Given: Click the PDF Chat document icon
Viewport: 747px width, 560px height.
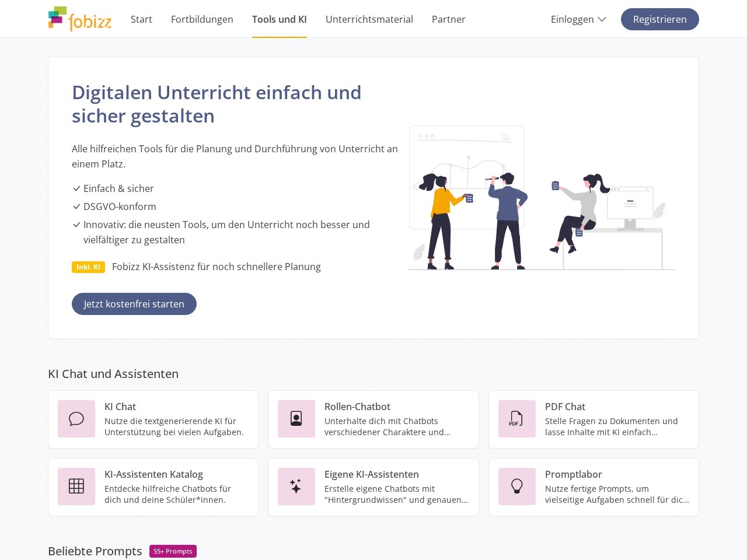Looking at the screenshot, I should 516,419.
